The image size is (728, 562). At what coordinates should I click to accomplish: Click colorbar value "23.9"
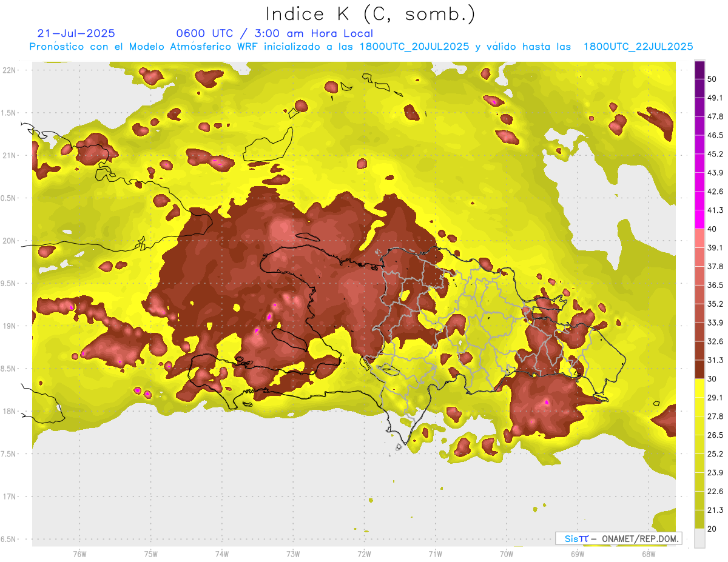point(715,473)
